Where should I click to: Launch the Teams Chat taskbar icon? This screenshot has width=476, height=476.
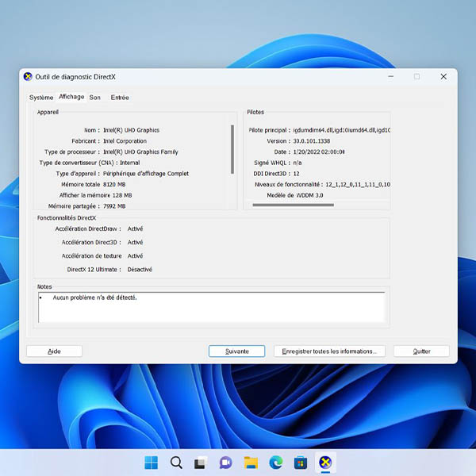click(225, 463)
